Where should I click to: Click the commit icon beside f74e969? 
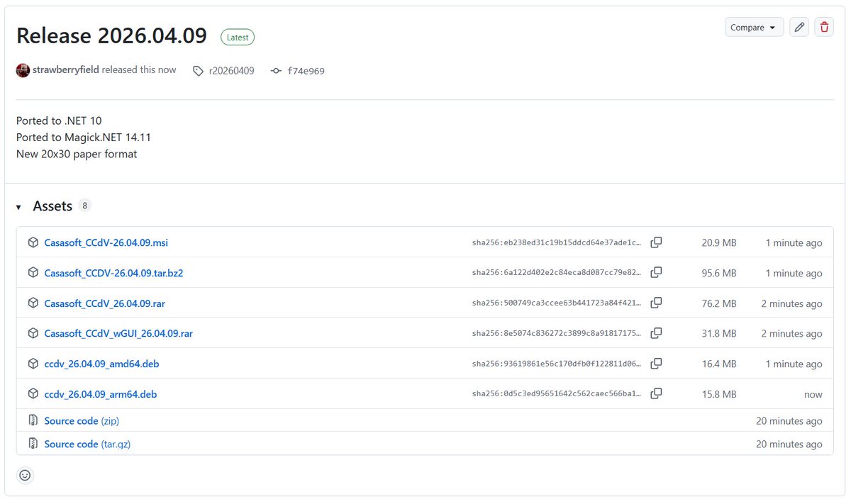pyautogui.click(x=277, y=71)
